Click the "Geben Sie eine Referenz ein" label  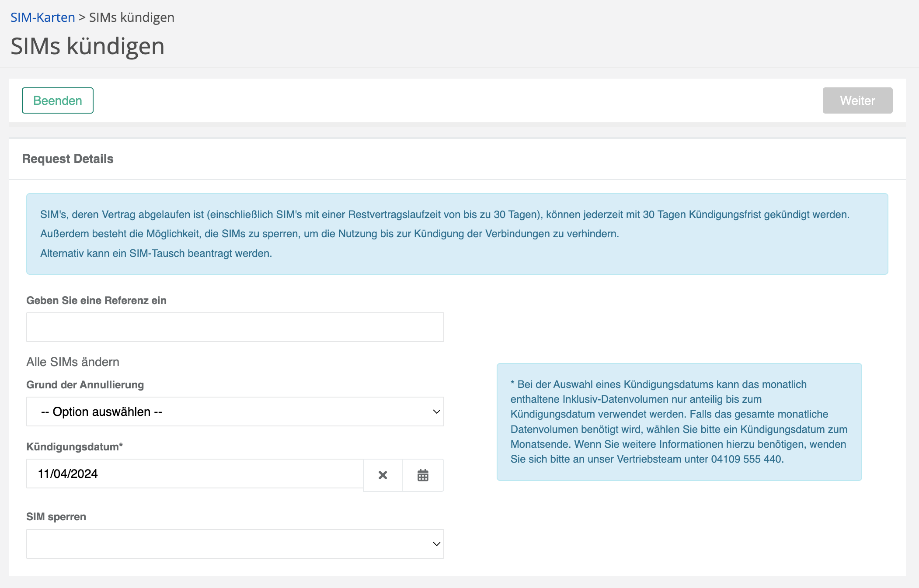click(96, 301)
